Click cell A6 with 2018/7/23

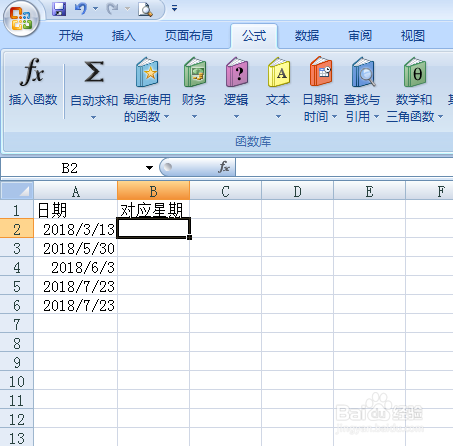click(76, 305)
